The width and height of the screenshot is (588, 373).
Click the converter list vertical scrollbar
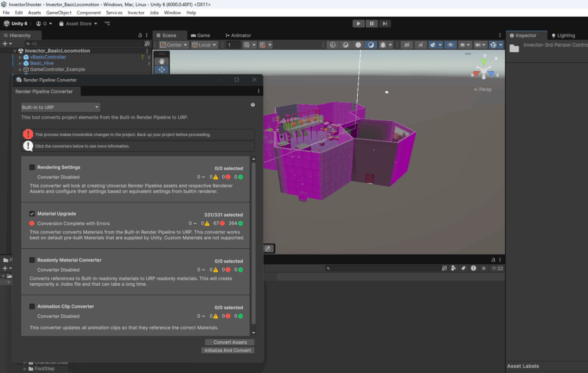click(x=253, y=243)
